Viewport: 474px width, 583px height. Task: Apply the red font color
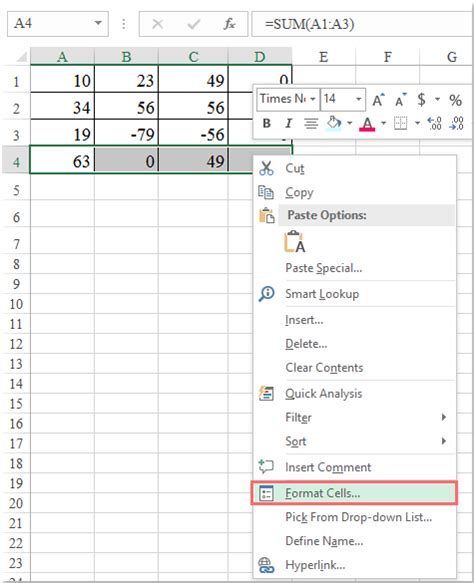[x=367, y=123]
